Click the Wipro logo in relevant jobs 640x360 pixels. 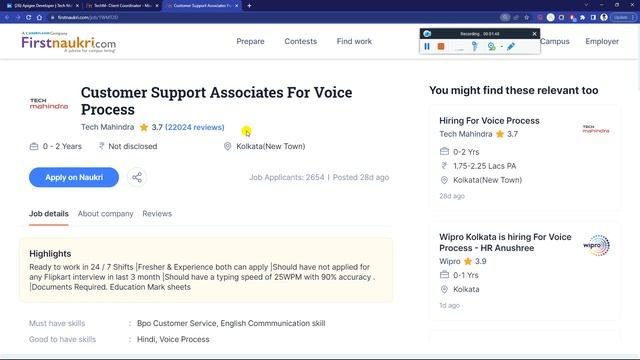point(596,245)
